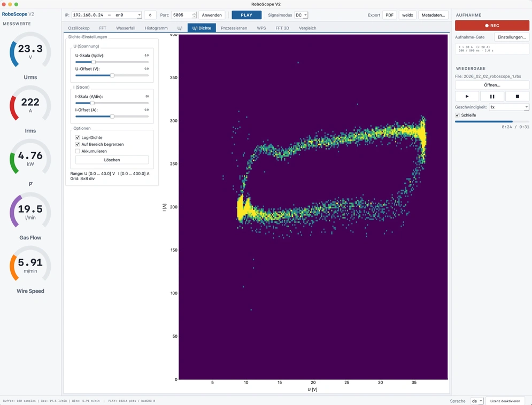Select the Wasserfall tab
Screen dimensions: 532x405
(126, 28)
